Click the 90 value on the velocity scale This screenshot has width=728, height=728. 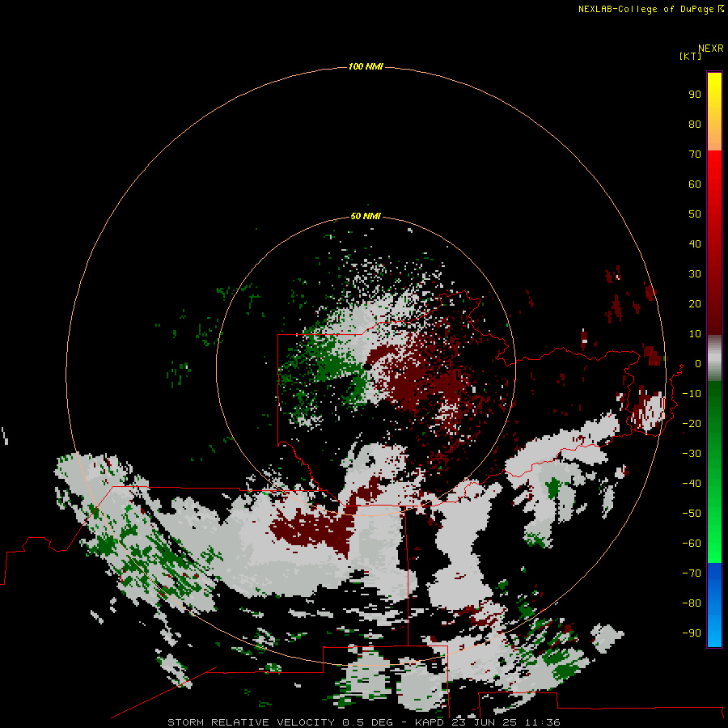point(695,95)
